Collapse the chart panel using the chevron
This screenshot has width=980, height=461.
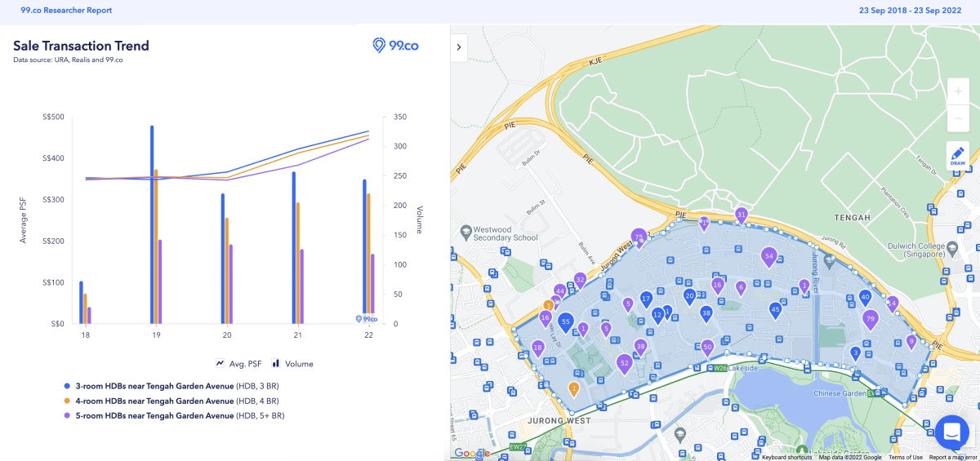(459, 47)
